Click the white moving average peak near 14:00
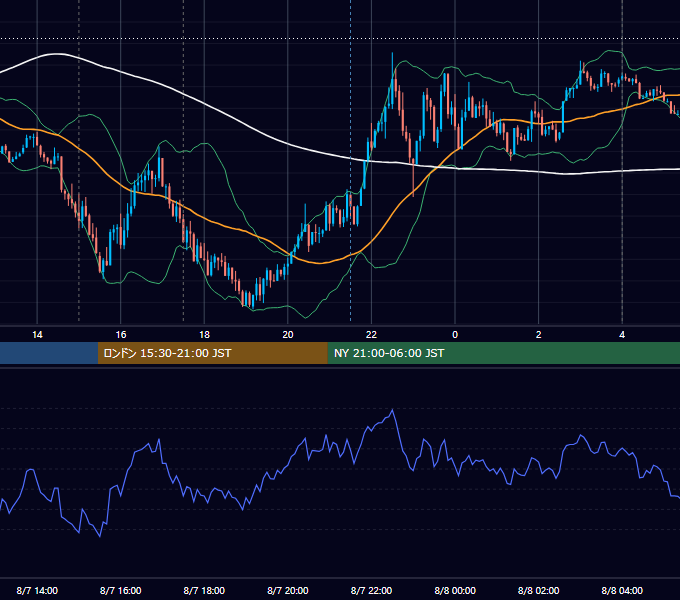680x600 pixels. coord(56,54)
